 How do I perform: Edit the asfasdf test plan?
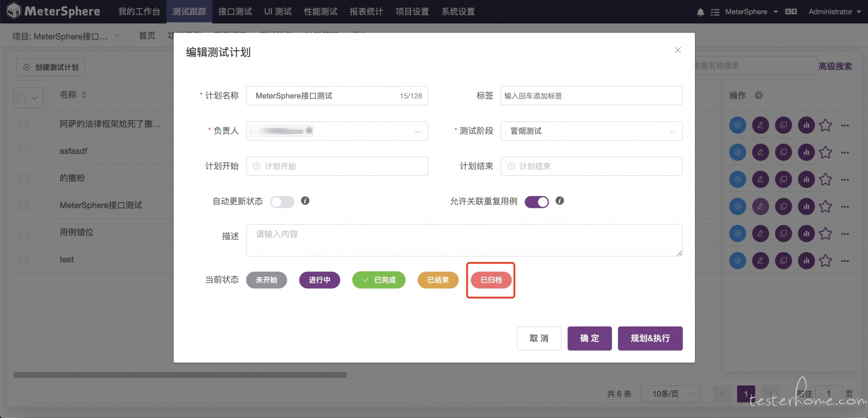point(760,152)
